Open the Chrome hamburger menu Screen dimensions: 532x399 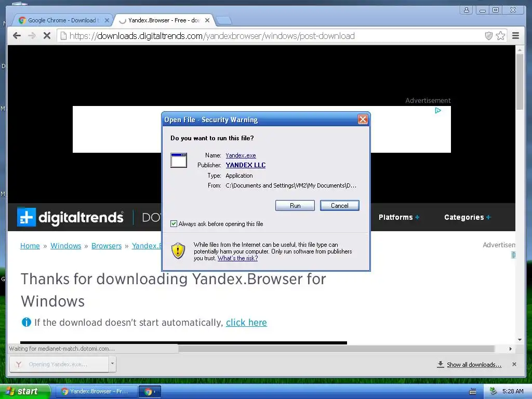[515, 36]
